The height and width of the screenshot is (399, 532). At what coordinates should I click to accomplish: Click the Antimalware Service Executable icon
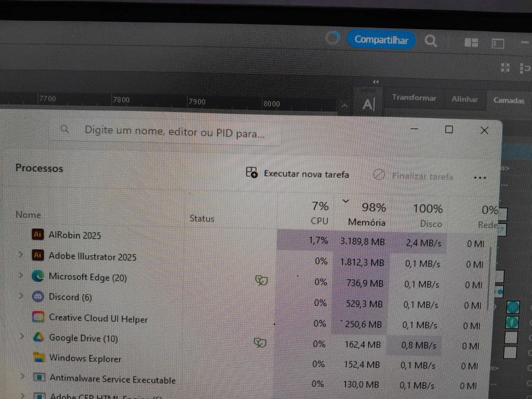[x=39, y=377]
